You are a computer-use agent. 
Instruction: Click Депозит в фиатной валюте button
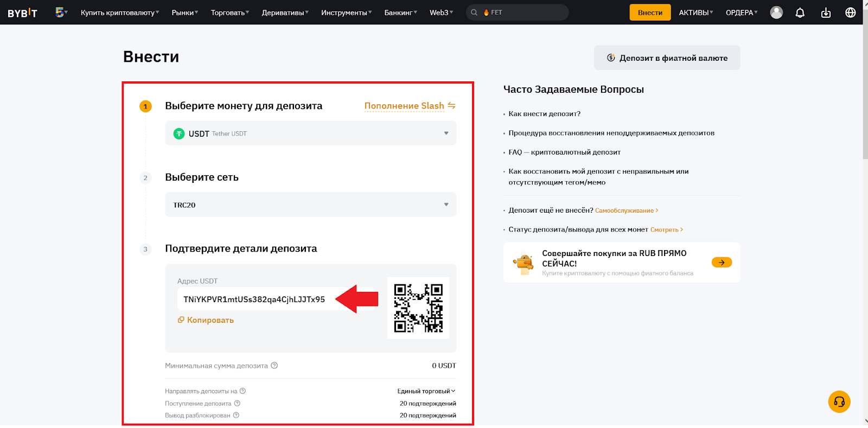point(667,58)
